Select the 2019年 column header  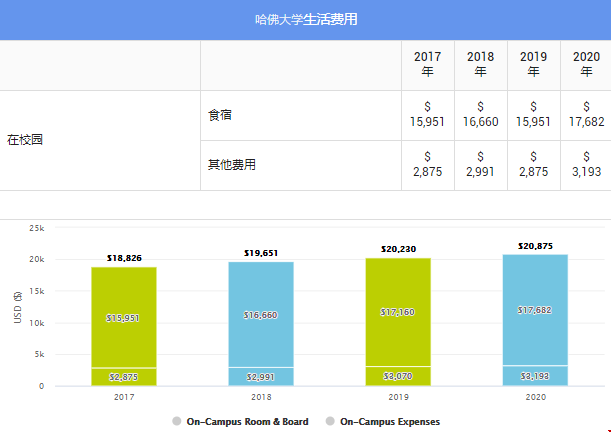[x=534, y=65]
